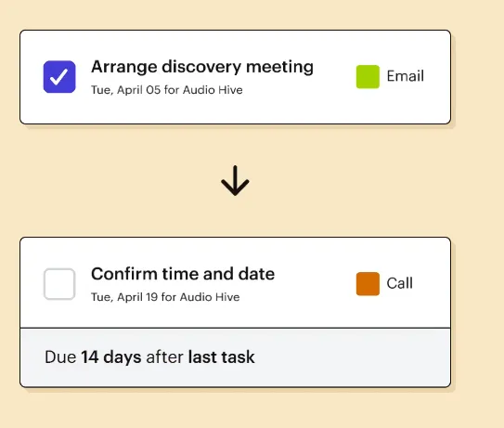Click the green Email color swatch
Screen dimensions: 504x428
tap(368, 76)
